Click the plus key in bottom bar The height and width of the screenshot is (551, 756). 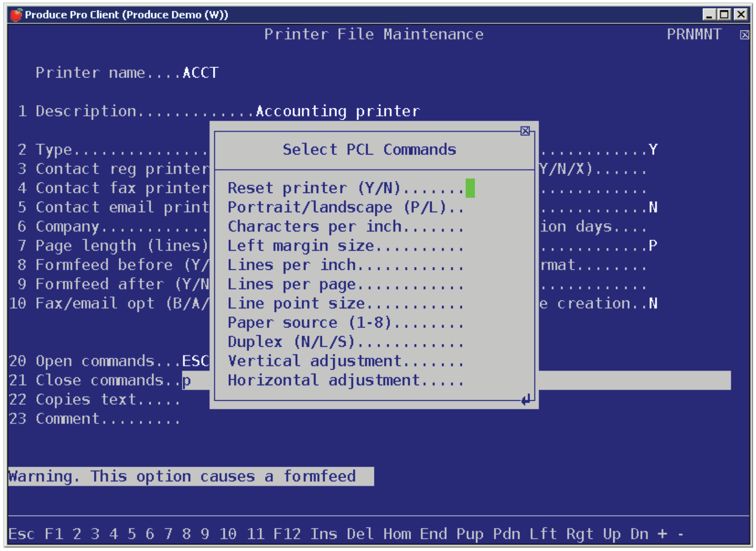point(663,533)
